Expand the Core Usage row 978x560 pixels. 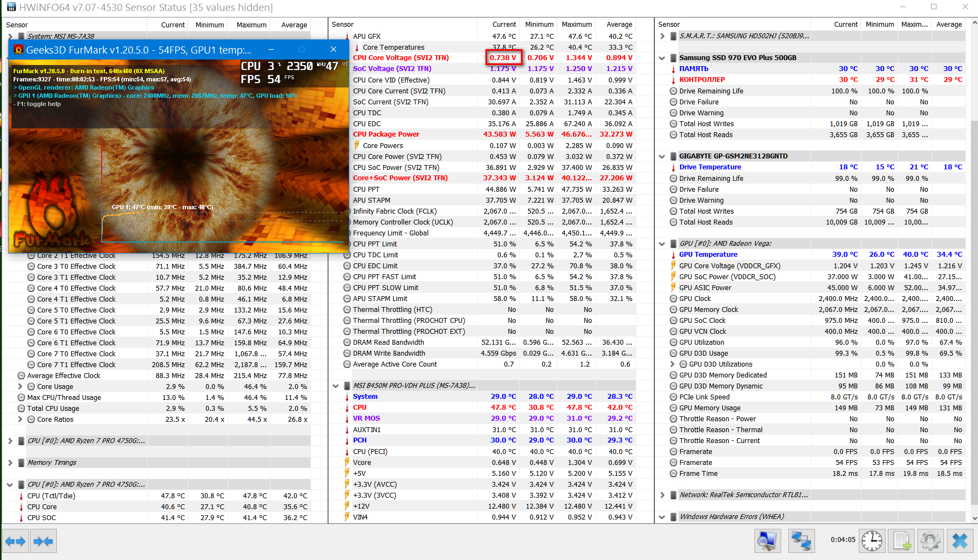(20, 387)
